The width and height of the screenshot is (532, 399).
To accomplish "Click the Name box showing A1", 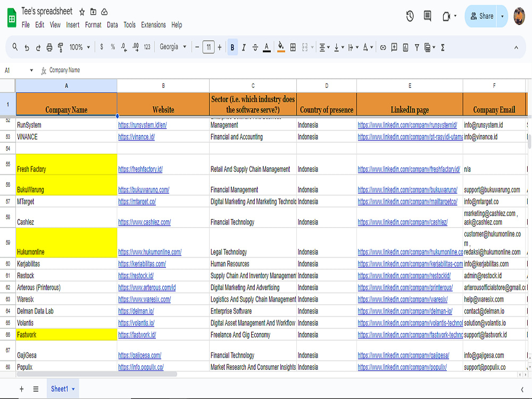I will click(x=19, y=70).
